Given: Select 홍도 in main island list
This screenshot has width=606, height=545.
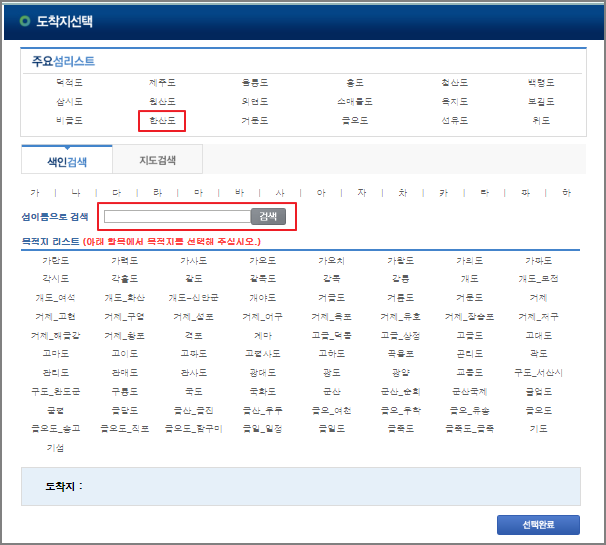Looking at the screenshot, I should (355, 83).
